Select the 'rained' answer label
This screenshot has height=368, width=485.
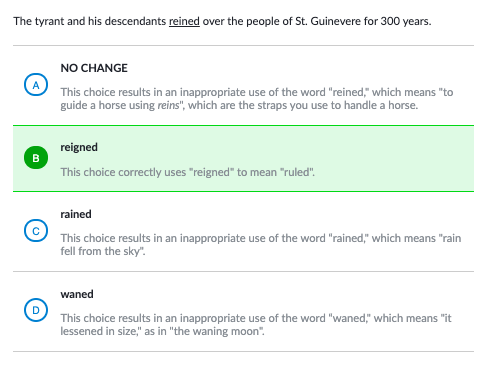[76, 214]
